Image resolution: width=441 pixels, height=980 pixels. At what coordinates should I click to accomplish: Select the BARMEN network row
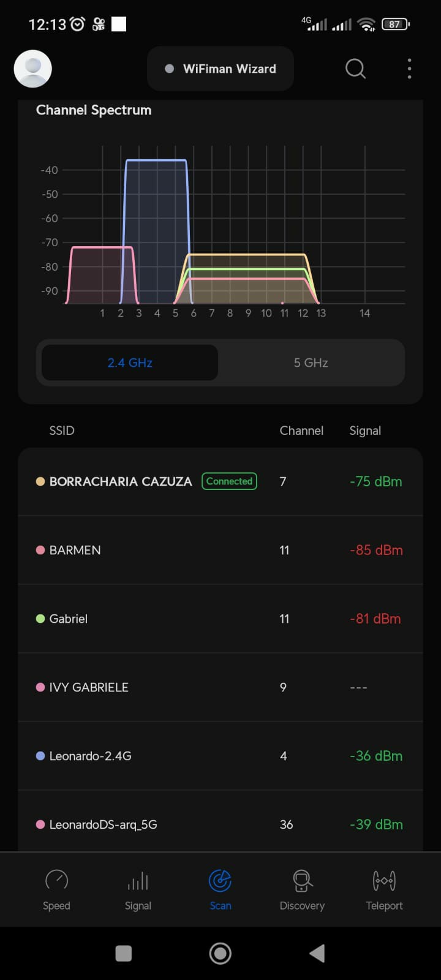[x=221, y=550]
